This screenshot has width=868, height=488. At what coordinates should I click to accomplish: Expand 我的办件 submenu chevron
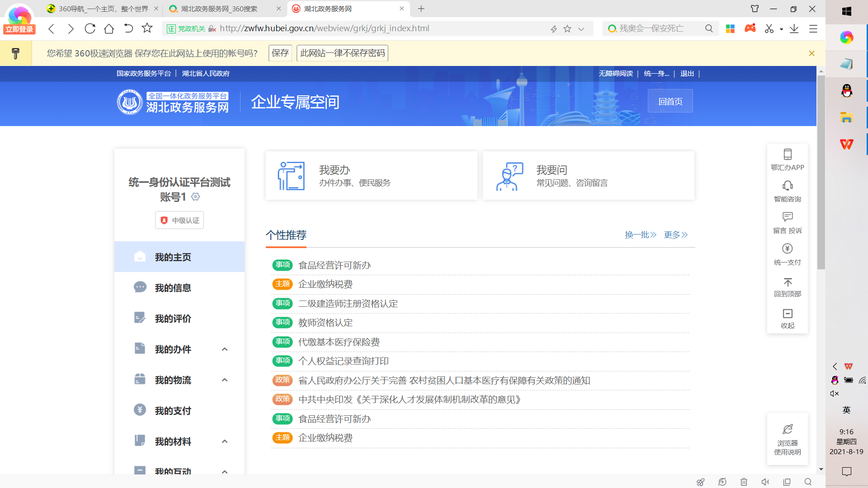[225, 349]
